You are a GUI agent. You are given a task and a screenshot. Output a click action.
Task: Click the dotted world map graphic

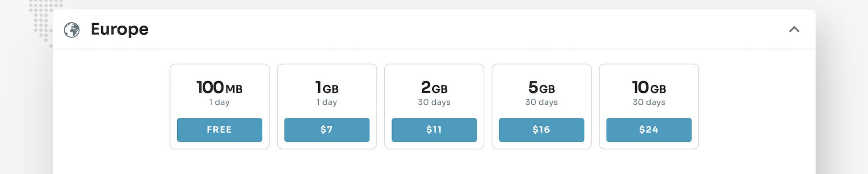click(43, 20)
